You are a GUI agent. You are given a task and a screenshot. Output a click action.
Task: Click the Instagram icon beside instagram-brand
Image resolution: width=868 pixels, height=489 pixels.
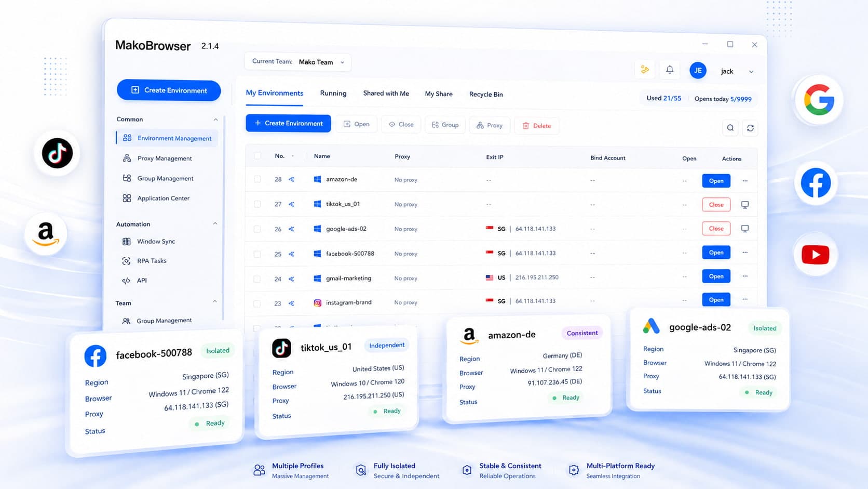(x=317, y=302)
